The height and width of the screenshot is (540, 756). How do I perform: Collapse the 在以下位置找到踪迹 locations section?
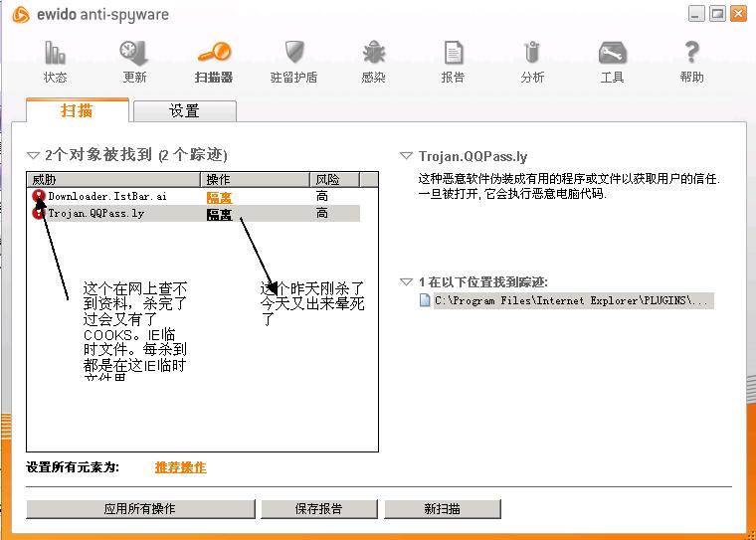click(x=406, y=281)
